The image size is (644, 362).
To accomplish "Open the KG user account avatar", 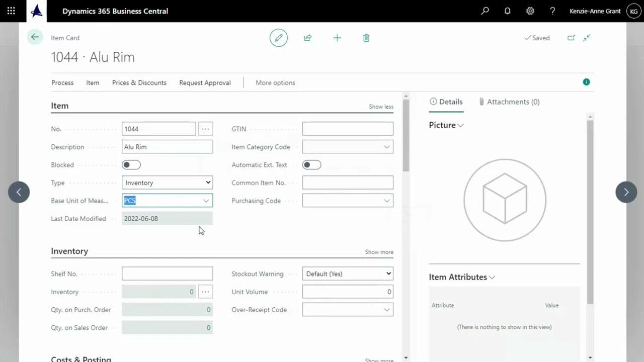I will 633,11.
